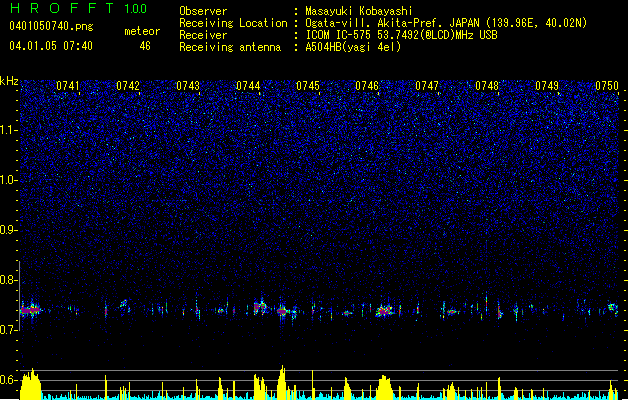Viewport: 629px width, 400px height.
Task: Click the 0744 time marker
Action: (x=248, y=86)
